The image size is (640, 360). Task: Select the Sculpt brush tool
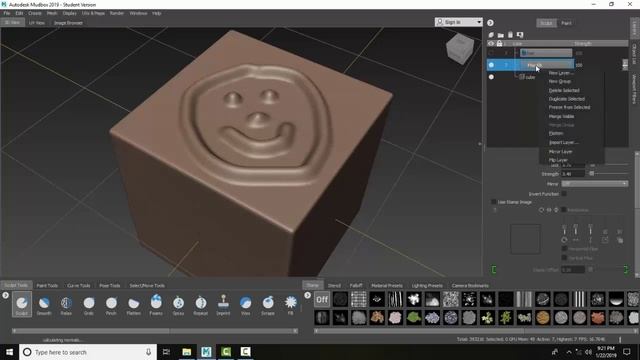(22, 304)
